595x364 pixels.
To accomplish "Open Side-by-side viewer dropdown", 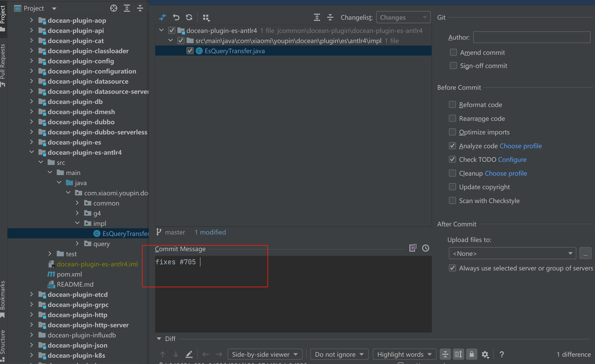I will (265, 354).
